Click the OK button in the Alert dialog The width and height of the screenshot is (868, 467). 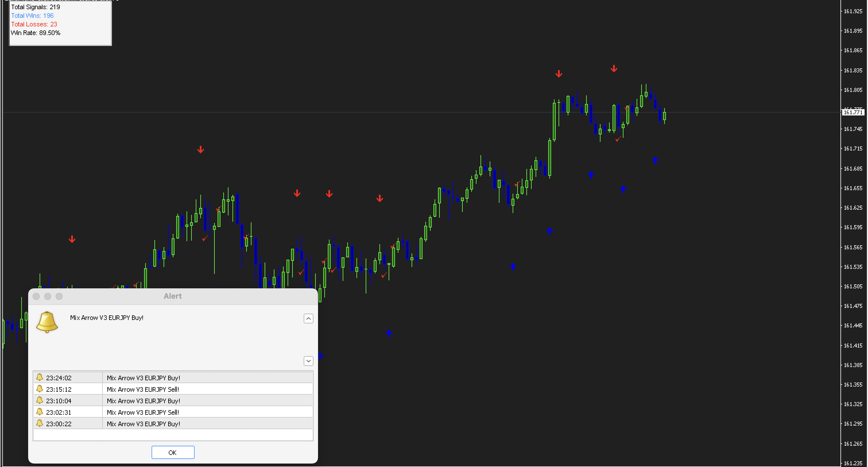tap(173, 452)
